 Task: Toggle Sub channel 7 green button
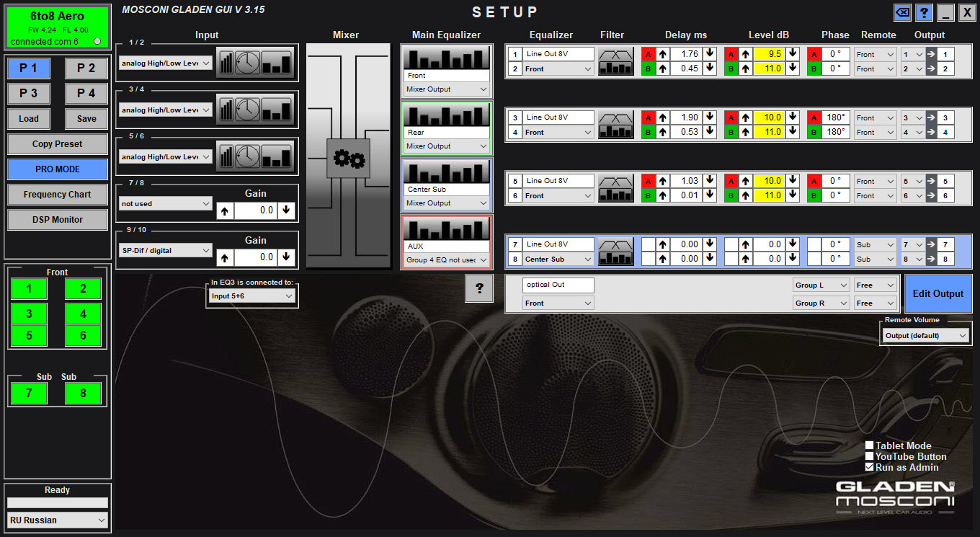pyautogui.click(x=29, y=393)
